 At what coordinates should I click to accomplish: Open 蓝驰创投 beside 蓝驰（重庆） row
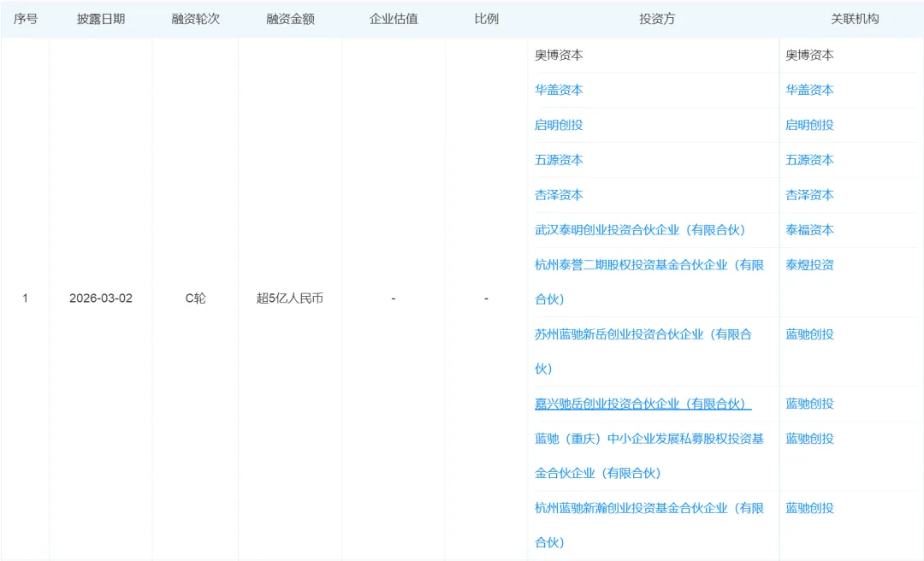[x=809, y=439]
